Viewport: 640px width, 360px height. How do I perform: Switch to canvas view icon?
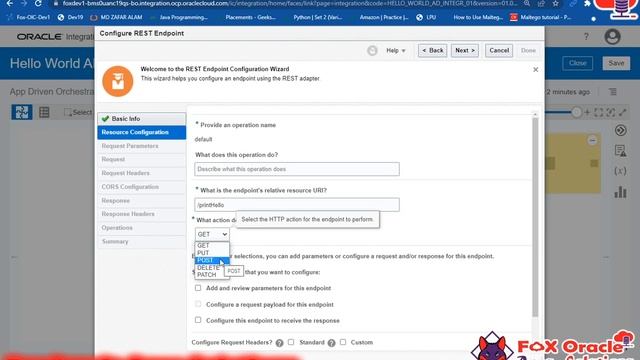(22, 112)
